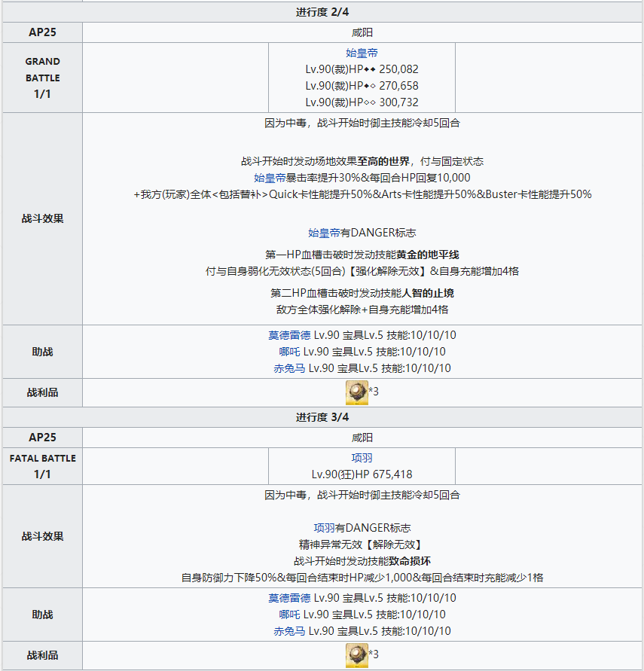Select the 进行度 3/4 header
This screenshot has height=671, width=644.
click(322, 417)
